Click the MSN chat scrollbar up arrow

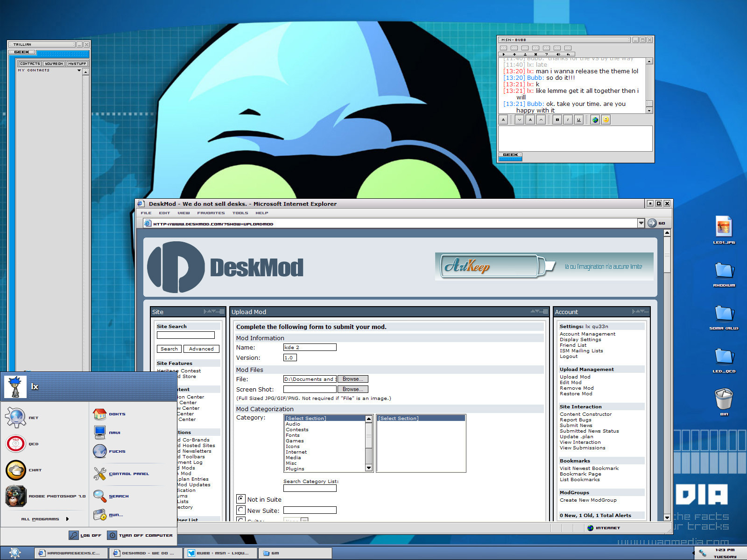click(x=649, y=61)
